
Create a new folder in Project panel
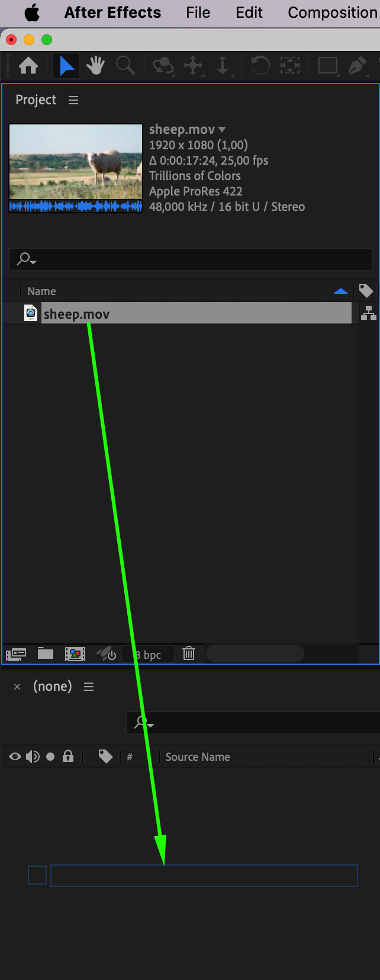click(46, 654)
